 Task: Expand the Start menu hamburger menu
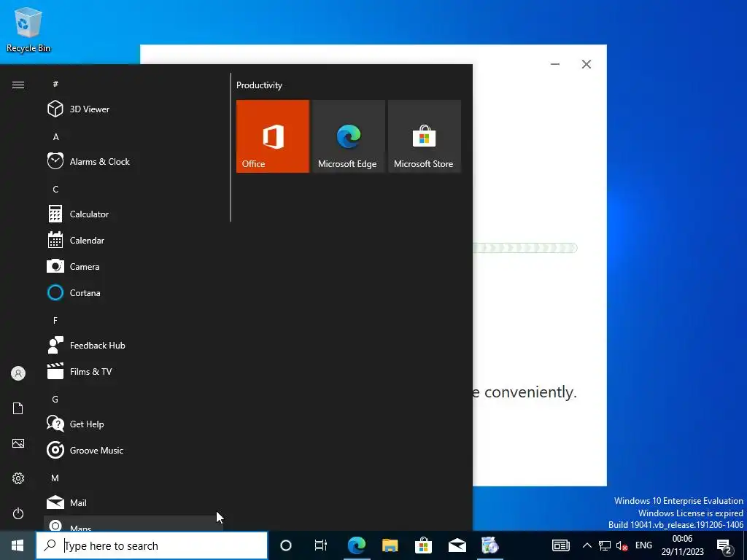click(18, 85)
